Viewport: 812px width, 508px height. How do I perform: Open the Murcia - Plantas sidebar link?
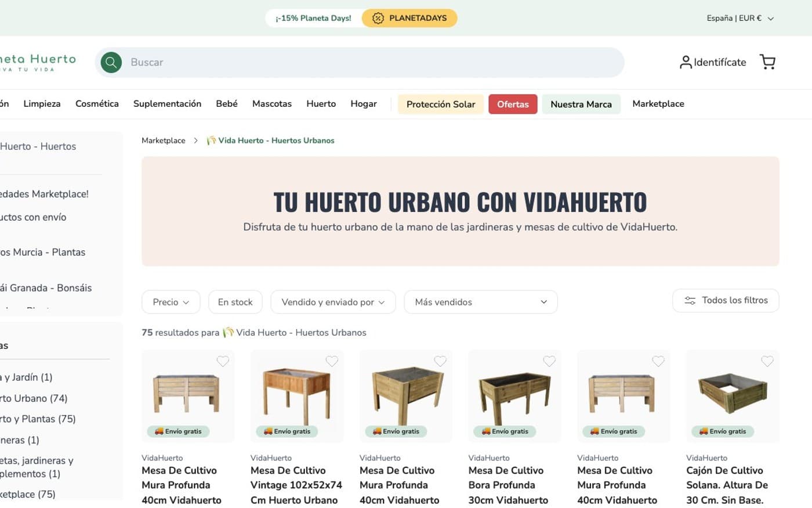click(42, 253)
